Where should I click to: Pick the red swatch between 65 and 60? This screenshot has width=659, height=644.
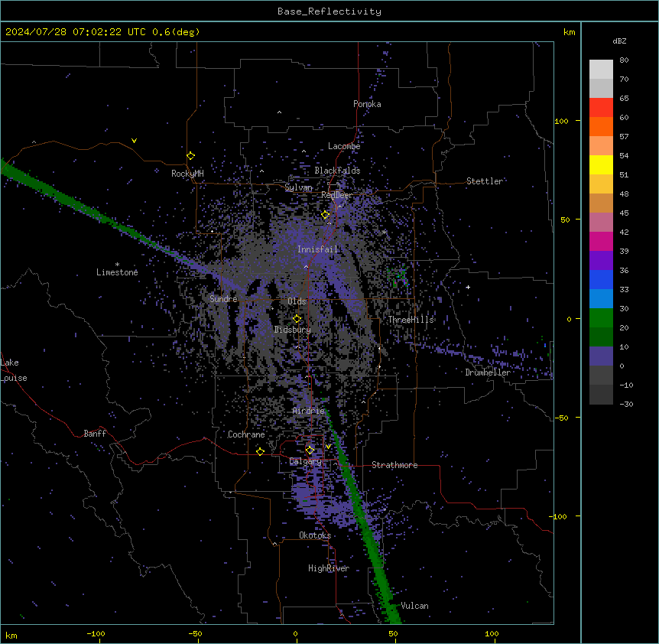[x=601, y=108]
